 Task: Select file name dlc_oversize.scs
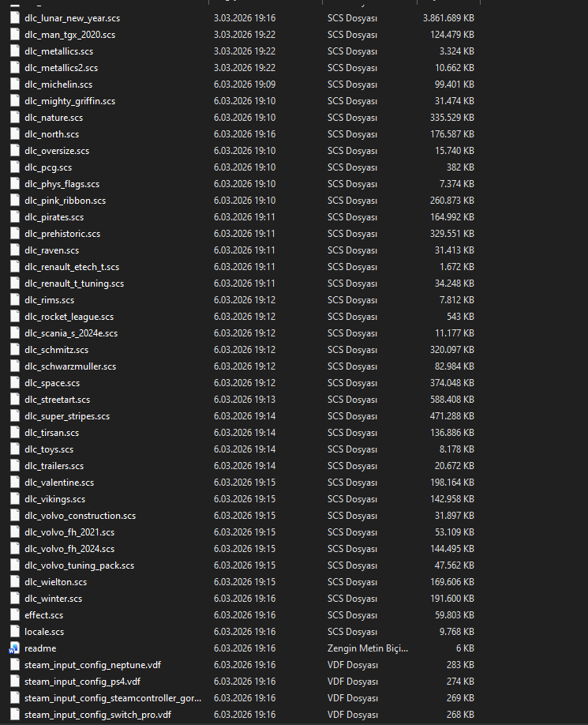click(x=57, y=151)
